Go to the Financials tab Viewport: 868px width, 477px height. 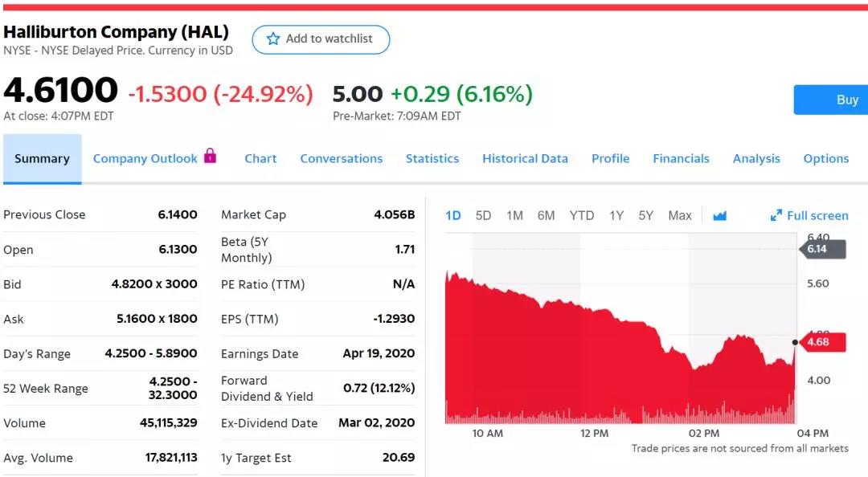point(681,159)
